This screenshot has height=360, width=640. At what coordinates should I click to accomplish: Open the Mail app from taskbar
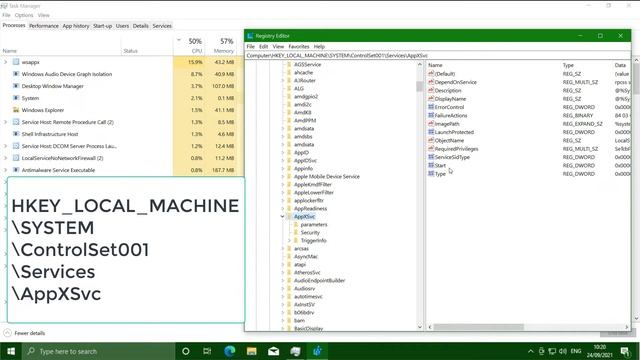tap(273, 351)
